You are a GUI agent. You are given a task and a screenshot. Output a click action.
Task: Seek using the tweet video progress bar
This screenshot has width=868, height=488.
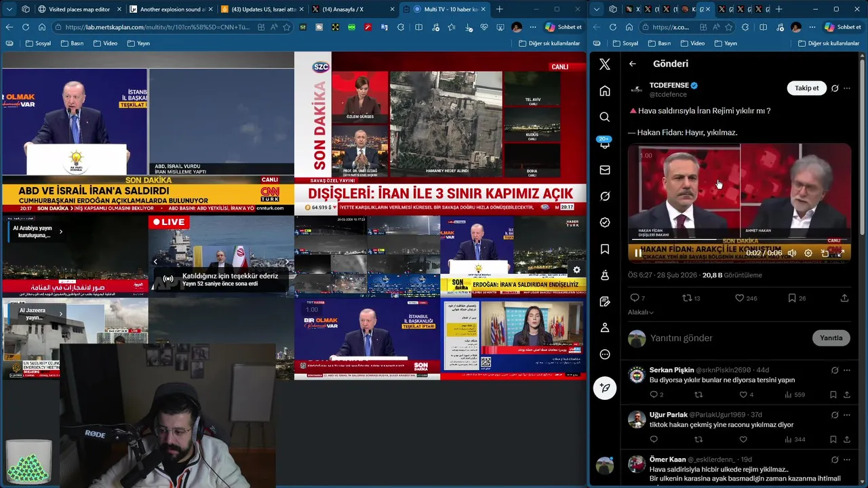739,239
